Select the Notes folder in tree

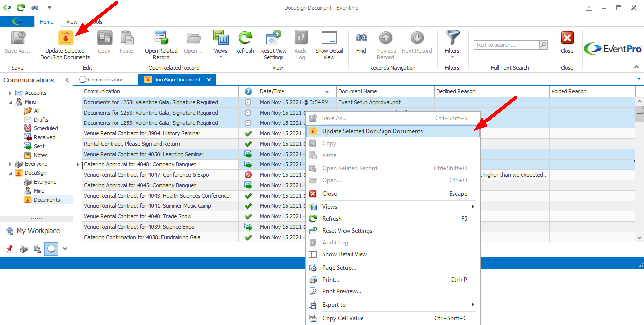[40, 155]
